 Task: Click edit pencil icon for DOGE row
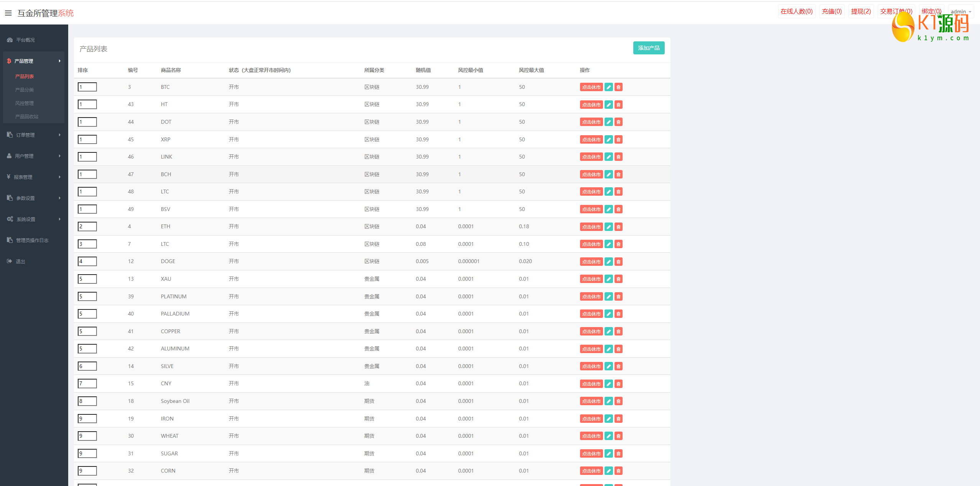pyautogui.click(x=608, y=262)
